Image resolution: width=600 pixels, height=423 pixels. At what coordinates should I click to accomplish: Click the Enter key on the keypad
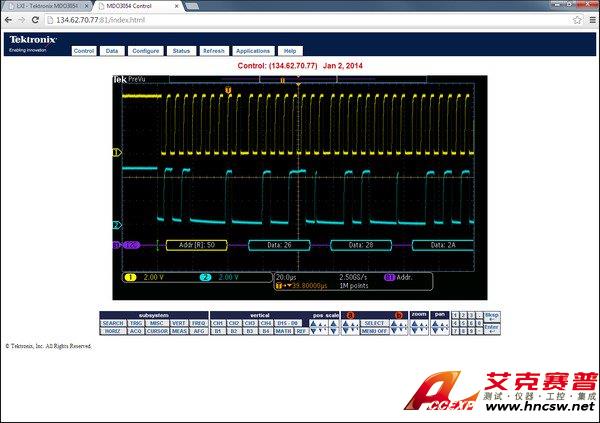point(492,329)
